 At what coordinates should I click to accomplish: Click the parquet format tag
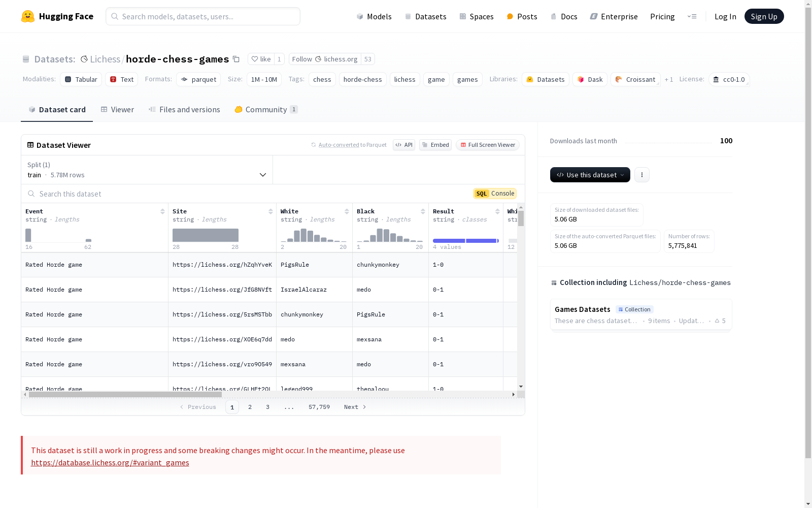198,79
